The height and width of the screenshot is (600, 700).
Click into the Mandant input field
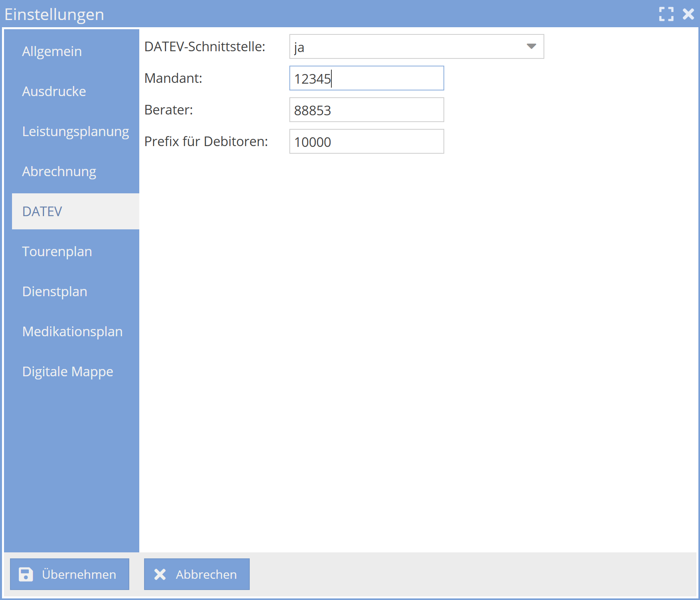(x=366, y=78)
